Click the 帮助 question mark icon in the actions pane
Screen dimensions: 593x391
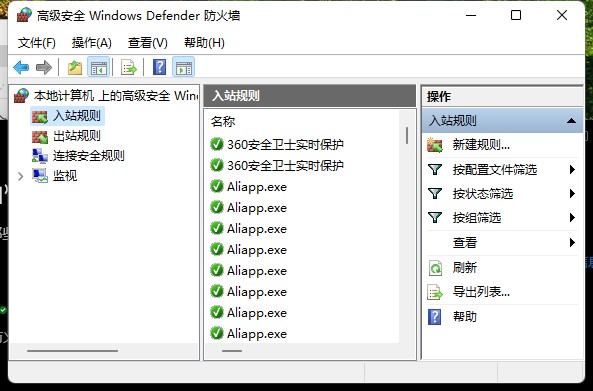435,317
